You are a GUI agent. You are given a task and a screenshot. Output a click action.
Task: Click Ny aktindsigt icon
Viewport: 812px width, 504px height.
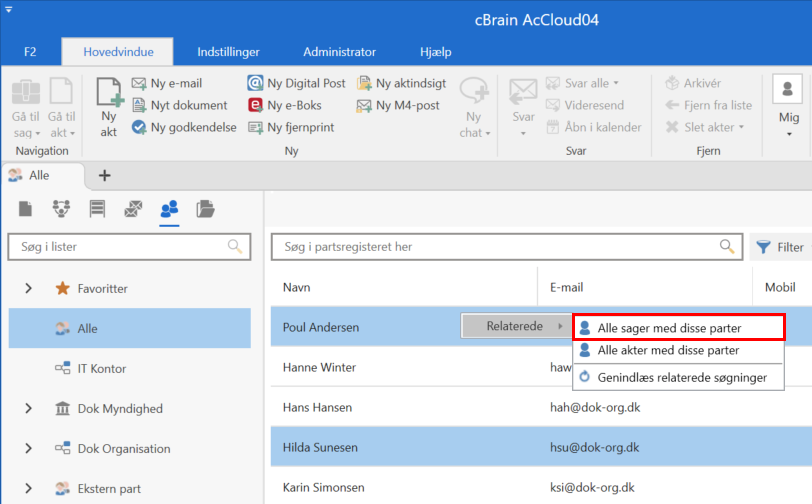pos(366,83)
